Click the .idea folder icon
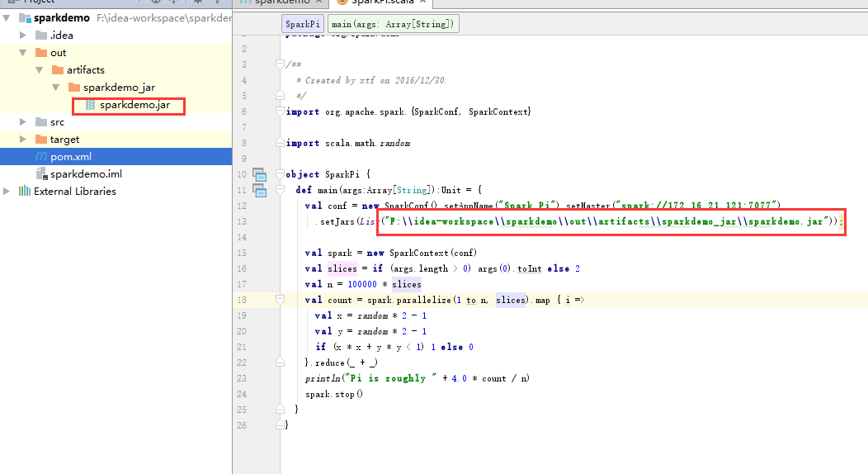868x474 pixels. coord(41,35)
